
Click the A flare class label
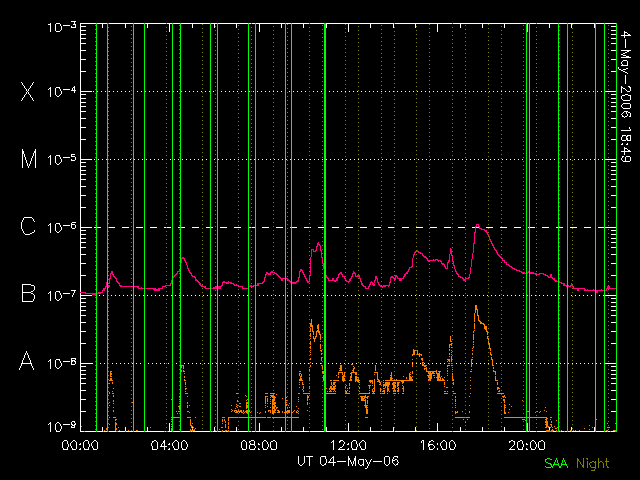[27, 361]
